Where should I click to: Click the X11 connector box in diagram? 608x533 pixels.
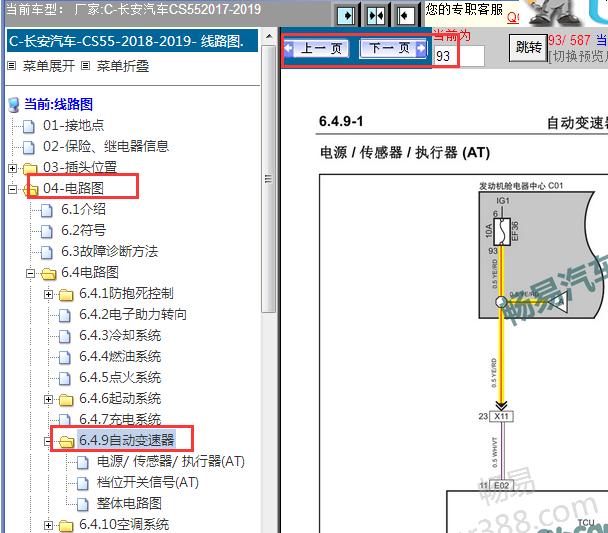501,416
